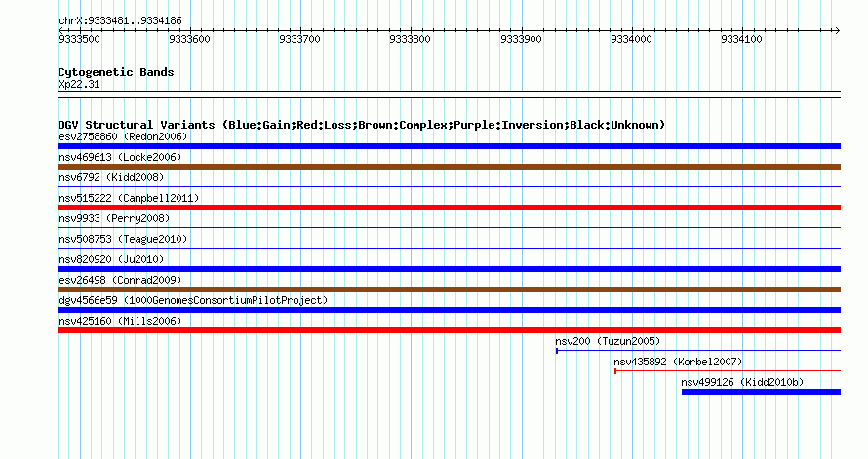Viewport: 868px width, 459px height.
Task: Open the nsv6792 (Kidd2008) label
Action: [111, 177]
